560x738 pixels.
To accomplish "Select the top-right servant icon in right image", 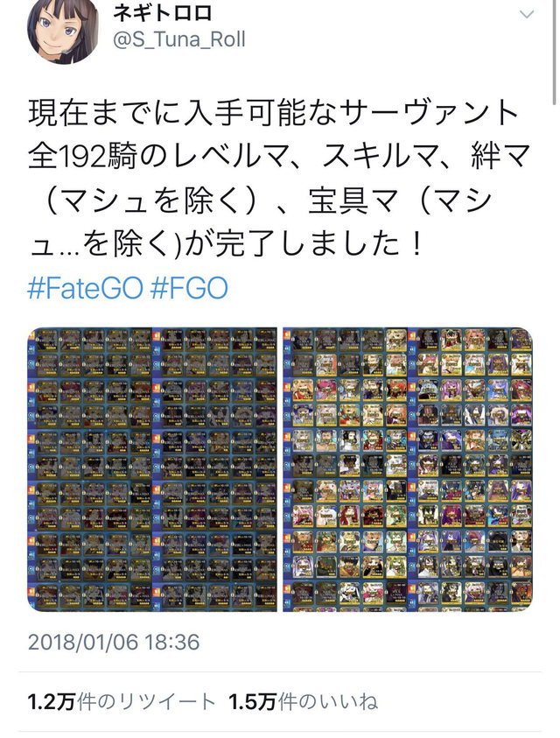I will (521, 340).
